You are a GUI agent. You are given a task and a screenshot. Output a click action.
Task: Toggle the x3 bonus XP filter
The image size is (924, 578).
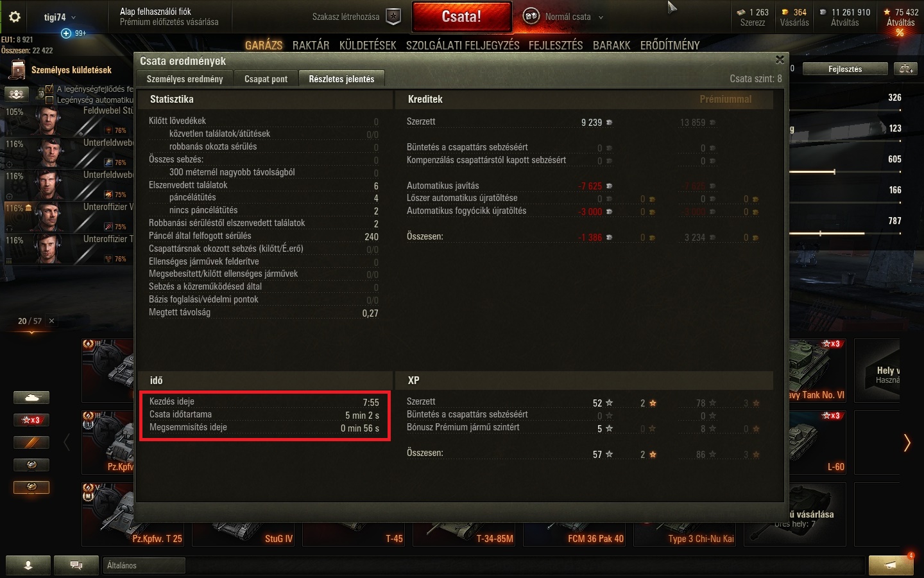tap(31, 420)
